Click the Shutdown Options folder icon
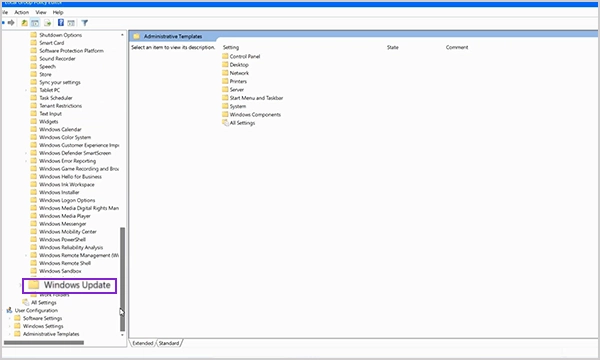Image resolution: width=600 pixels, height=360 pixels. 34,35
